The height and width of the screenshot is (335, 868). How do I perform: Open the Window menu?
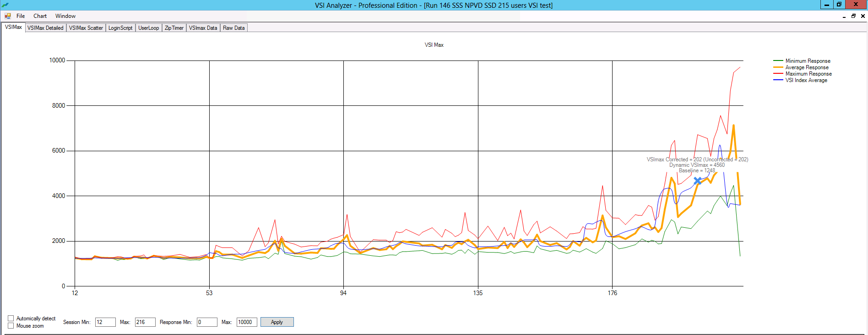coord(65,16)
